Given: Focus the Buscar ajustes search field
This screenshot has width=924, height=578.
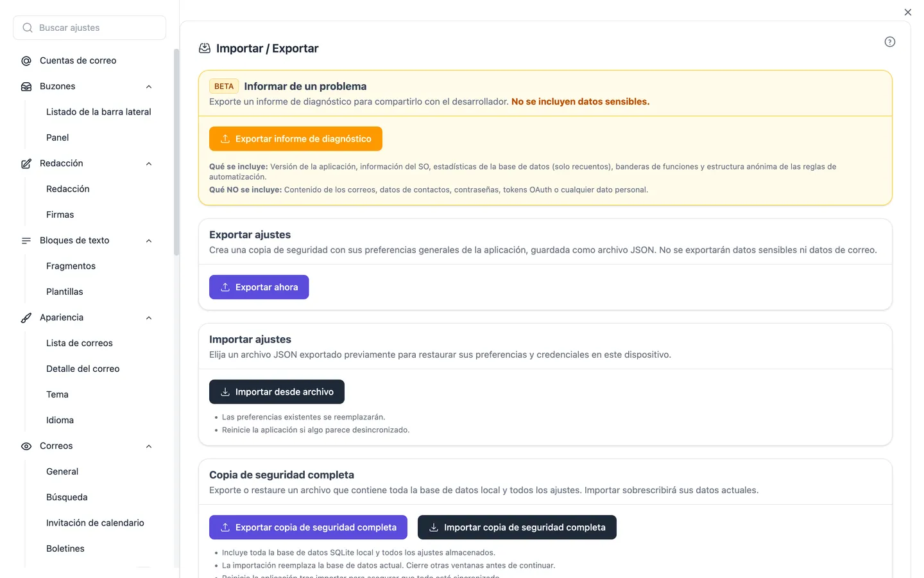Looking at the screenshot, I should point(89,28).
